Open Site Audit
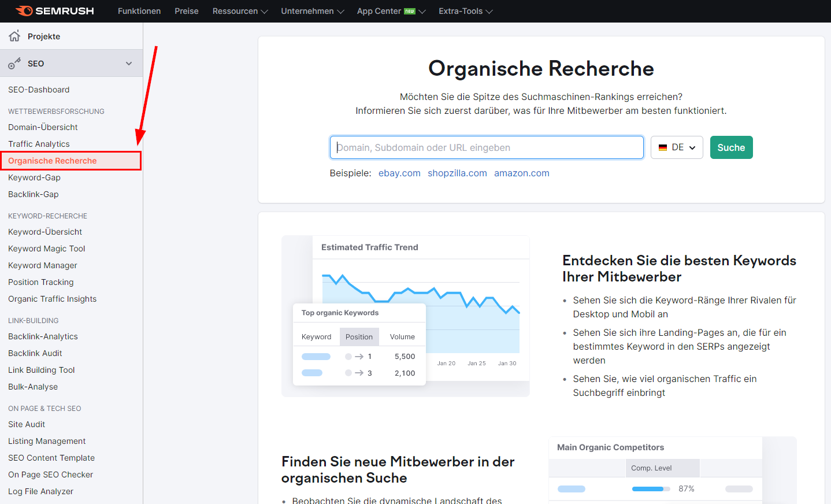 pyautogui.click(x=27, y=424)
